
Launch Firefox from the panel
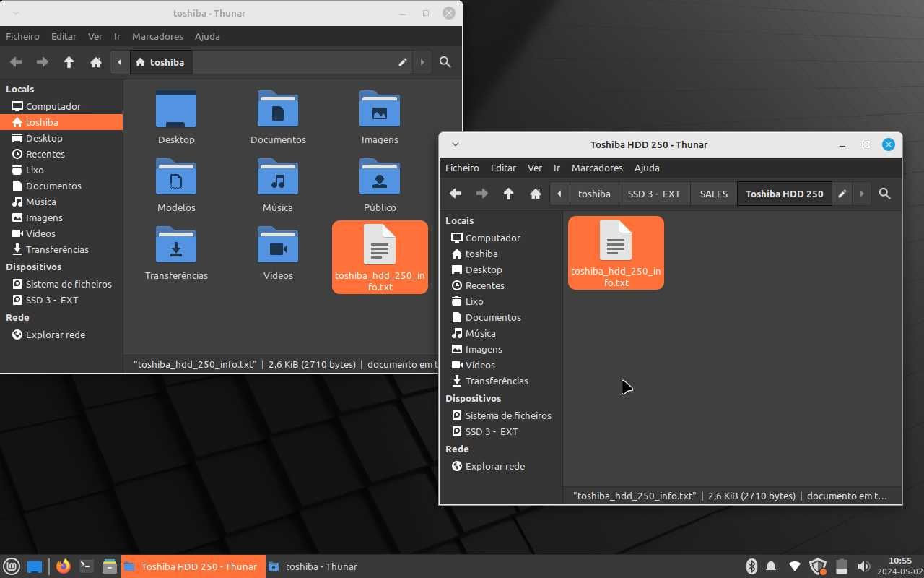64,566
